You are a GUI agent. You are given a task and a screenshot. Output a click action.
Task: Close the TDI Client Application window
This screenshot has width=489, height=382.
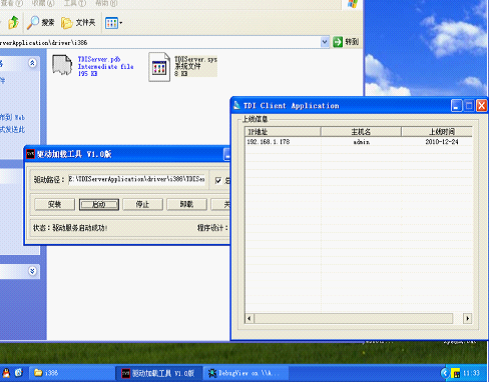tap(482, 106)
